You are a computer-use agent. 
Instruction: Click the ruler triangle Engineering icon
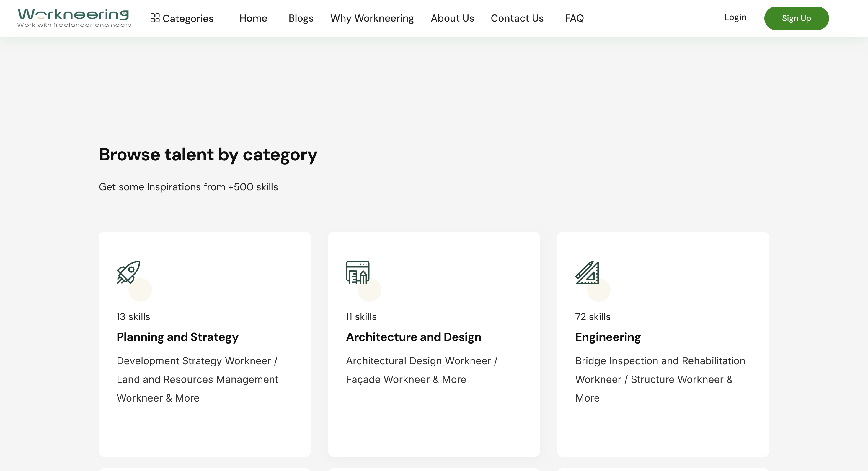(x=587, y=272)
